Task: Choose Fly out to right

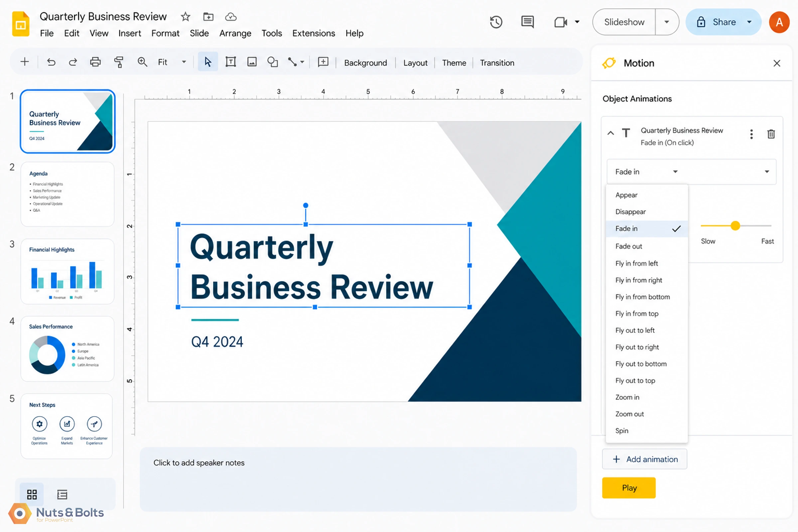Action: [646, 347]
